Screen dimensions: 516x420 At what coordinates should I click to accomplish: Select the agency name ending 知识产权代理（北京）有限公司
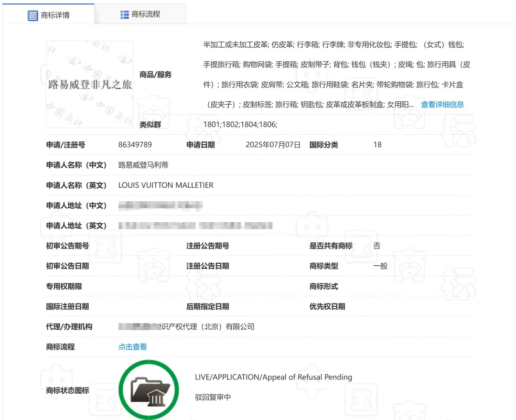(x=187, y=327)
